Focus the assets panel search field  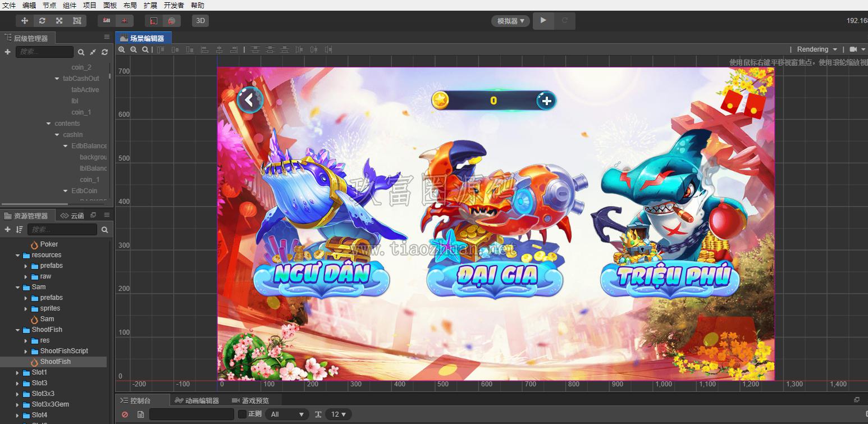(62, 230)
